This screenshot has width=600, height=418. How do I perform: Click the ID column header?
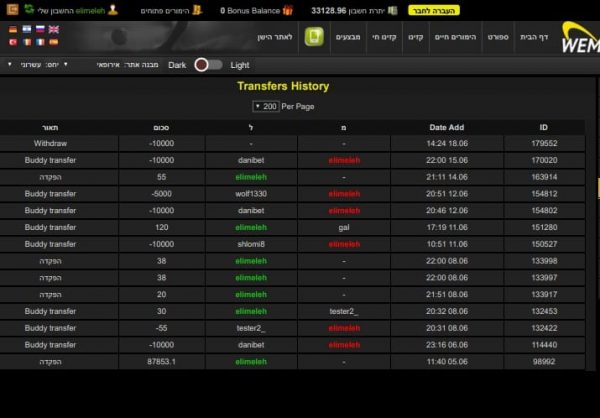543,127
